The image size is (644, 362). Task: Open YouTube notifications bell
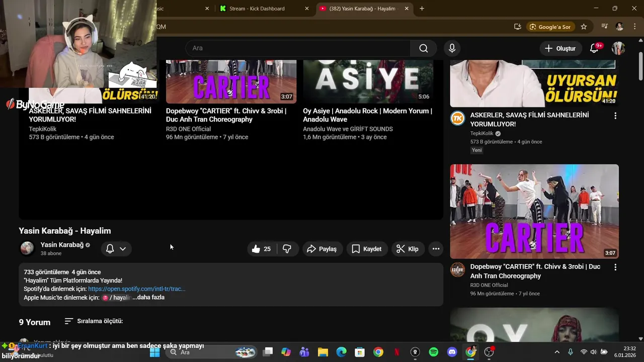(594, 48)
